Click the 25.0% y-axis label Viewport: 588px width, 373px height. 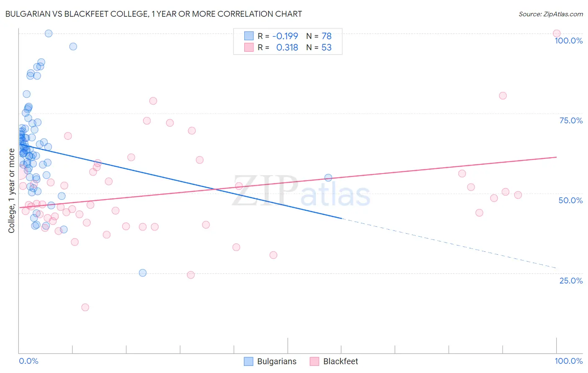pos(571,281)
